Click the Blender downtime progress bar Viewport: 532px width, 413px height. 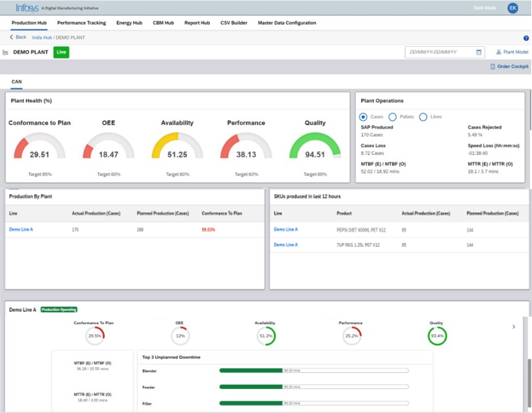(x=314, y=370)
